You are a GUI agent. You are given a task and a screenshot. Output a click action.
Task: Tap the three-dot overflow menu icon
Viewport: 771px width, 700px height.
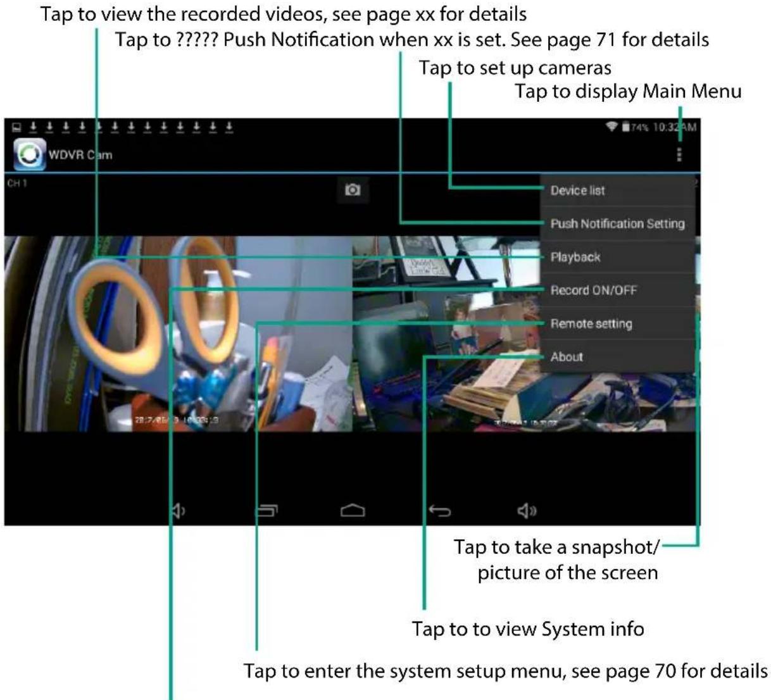679,154
